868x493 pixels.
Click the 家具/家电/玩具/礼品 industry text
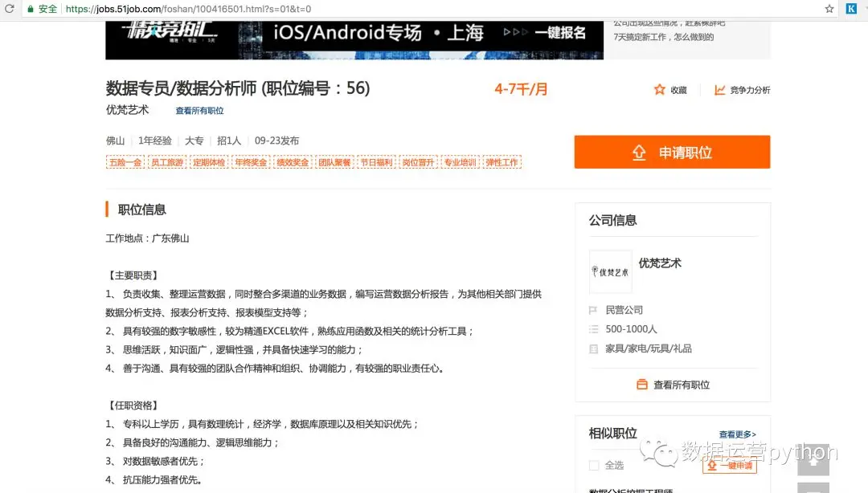[649, 348]
